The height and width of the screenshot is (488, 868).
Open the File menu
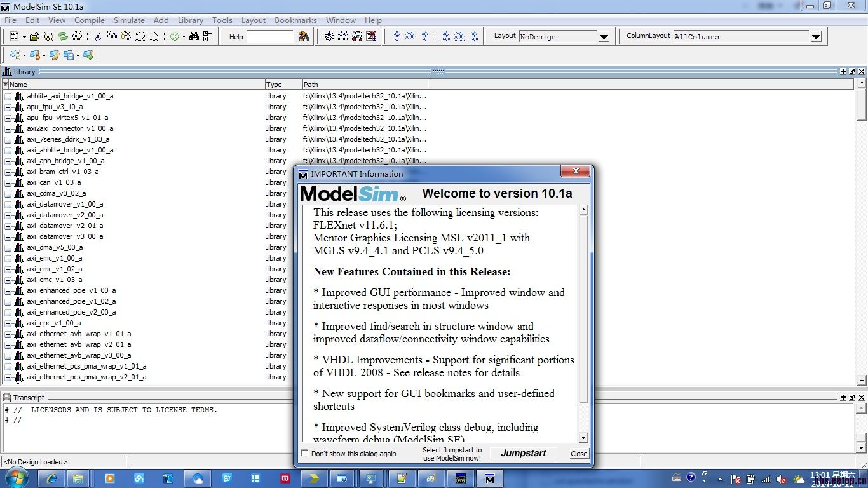click(x=10, y=20)
